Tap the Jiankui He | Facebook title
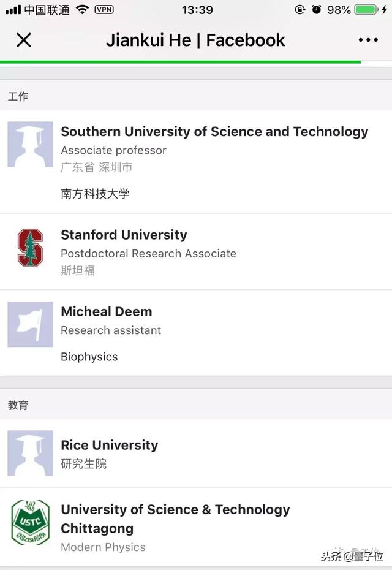Image resolution: width=392 pixels, height=570 pixels. 196,39
